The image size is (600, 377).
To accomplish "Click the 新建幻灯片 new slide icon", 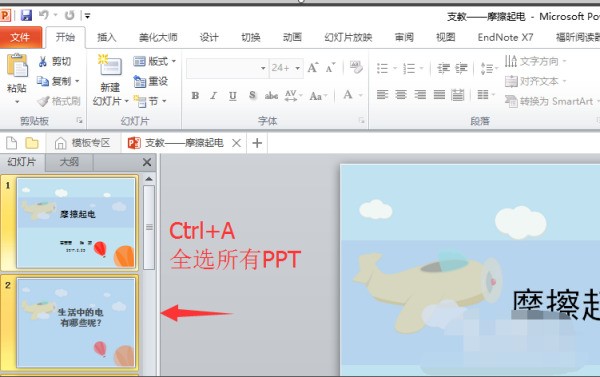I will click(110, 66).
